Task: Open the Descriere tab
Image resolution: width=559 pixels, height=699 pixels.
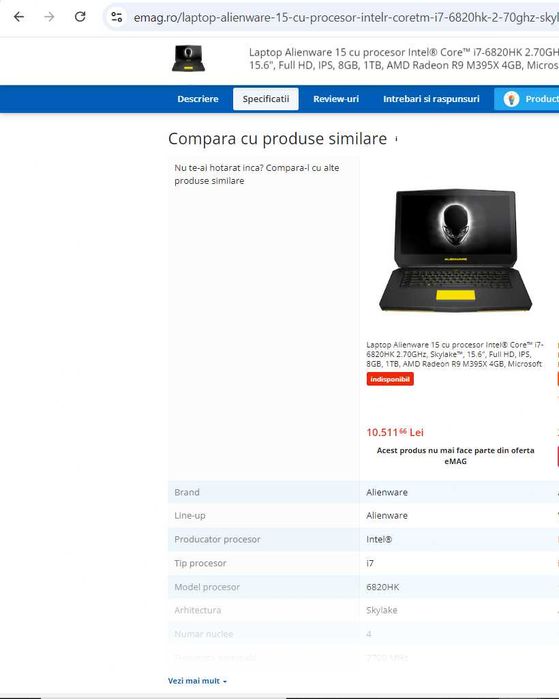Action: coord(198,99)
